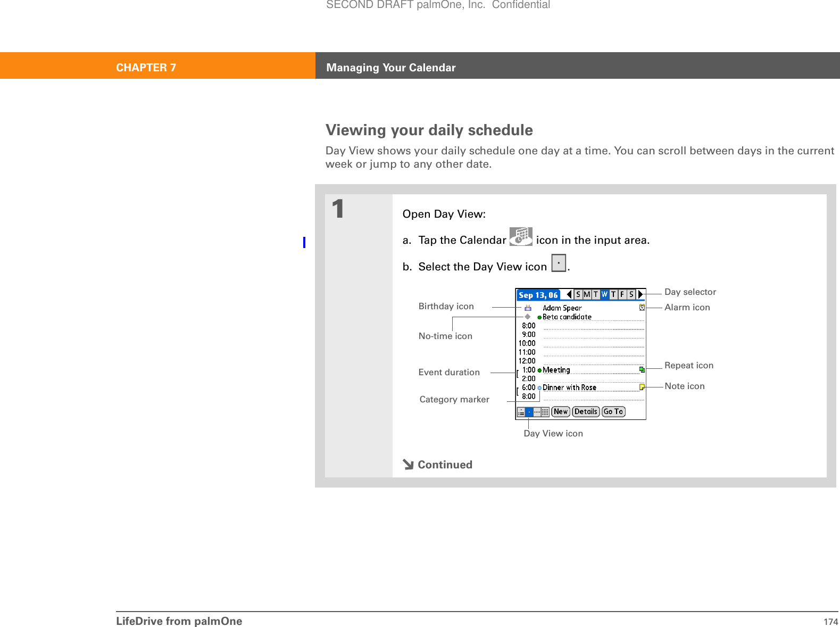Select Sunday in the day selector

(x=578, y=294)
